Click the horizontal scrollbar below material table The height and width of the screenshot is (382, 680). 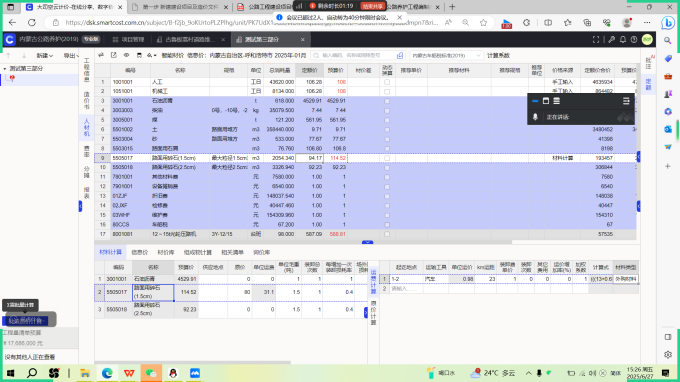click(x=304, y=242)
